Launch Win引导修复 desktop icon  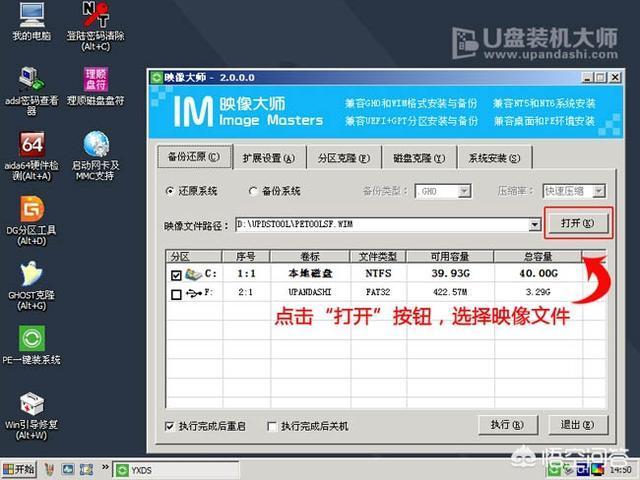(x=32, y=416)
